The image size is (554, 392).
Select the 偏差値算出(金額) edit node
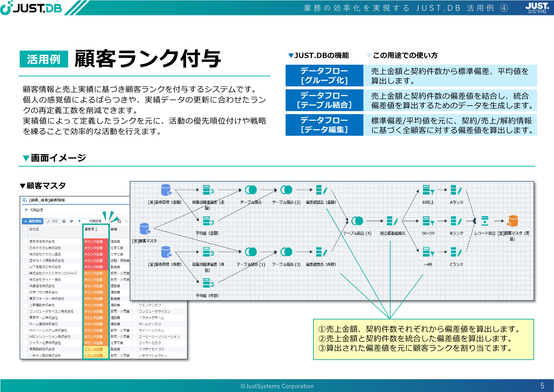pyautogui.click(x=321, y=190)
